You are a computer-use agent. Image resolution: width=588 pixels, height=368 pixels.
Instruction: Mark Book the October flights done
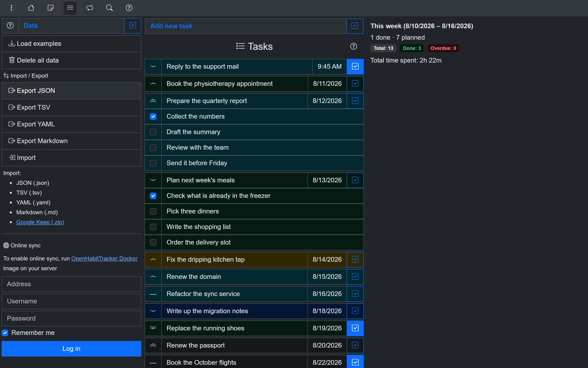(355, 362)
